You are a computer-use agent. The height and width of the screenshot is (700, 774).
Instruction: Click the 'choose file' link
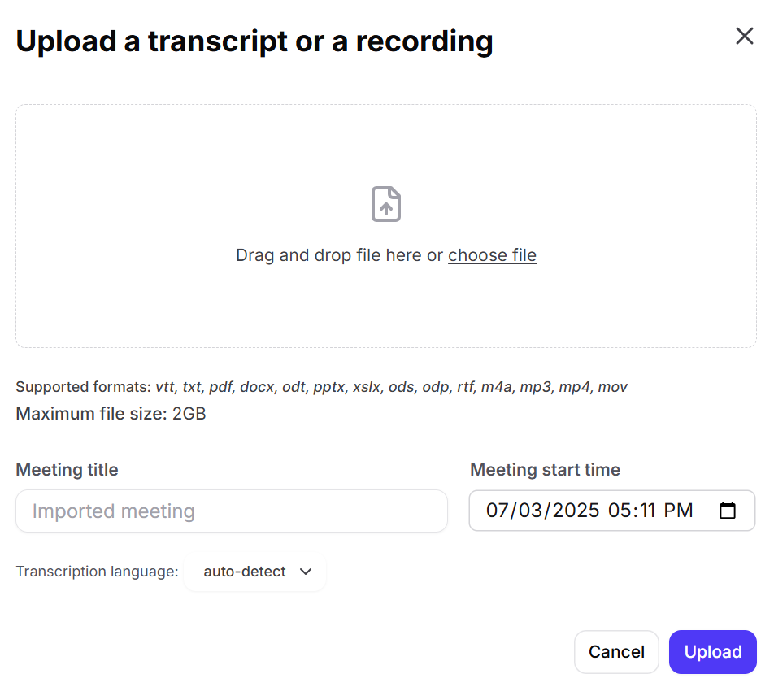pyautogui.click(x=492, y=255)
